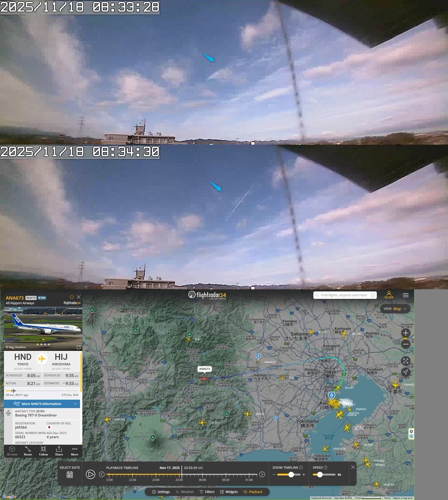Screen dimensions: 448x500
Task: Click the Mount Fuji map marker
Action: point(153,437)
